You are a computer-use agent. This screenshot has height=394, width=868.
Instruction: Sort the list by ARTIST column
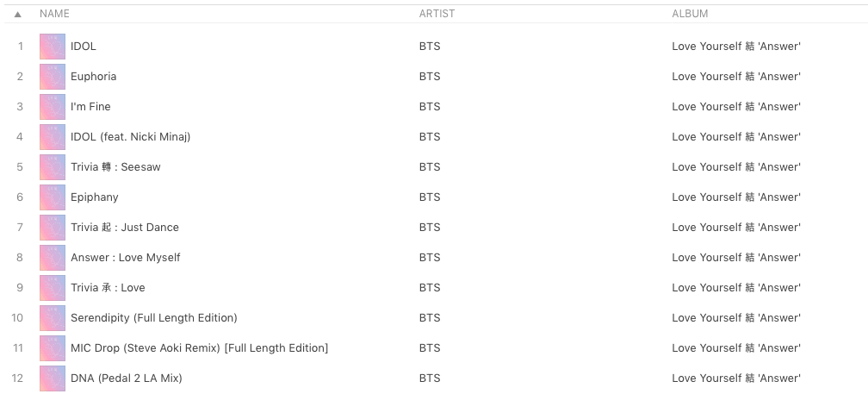coord(437,14)
